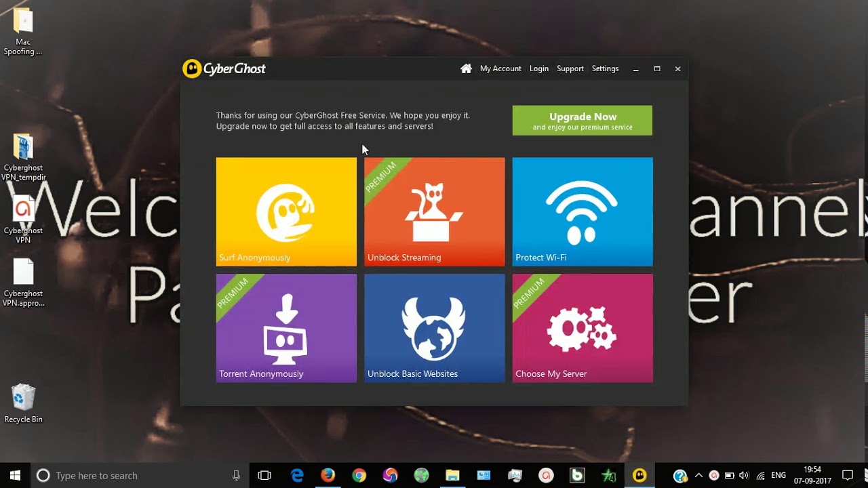Screen dimensions: 868x488
Task: Open the Action Center notifications icon
Action: click(848, 475)
